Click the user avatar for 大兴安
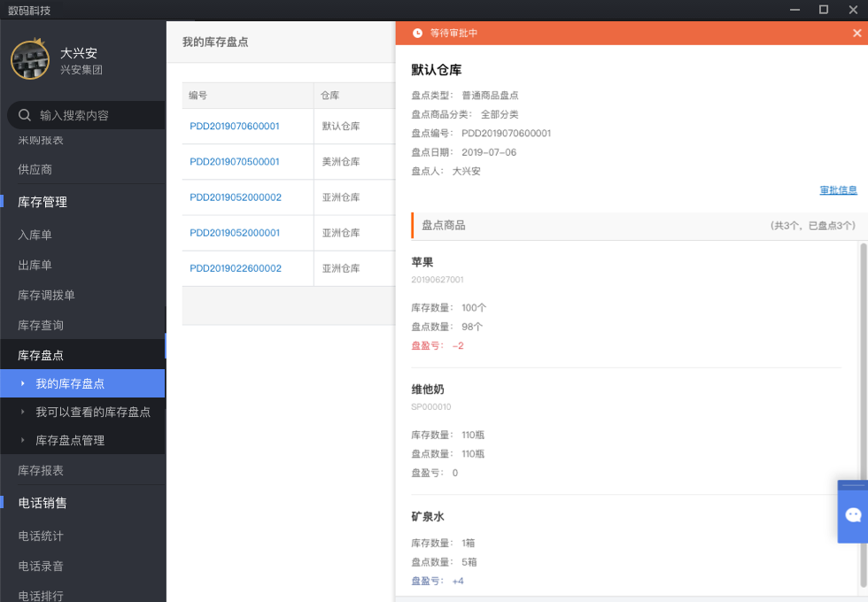 30,59
